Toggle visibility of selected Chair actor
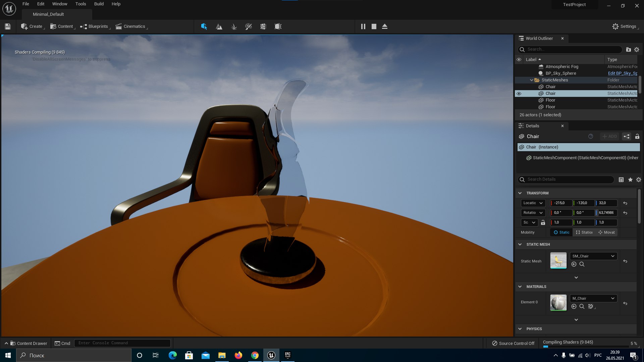The image size is (644, 362). pos(519,94)
